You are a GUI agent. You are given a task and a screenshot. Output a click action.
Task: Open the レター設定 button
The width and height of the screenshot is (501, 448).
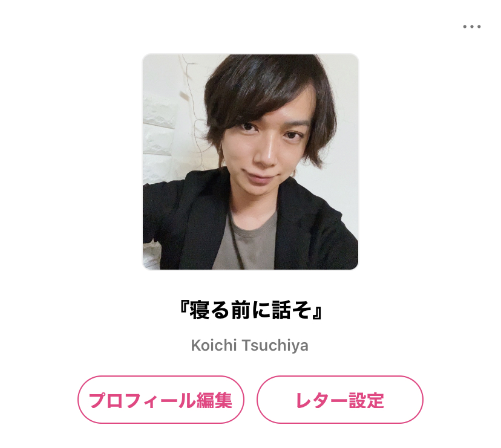point(339,400)
